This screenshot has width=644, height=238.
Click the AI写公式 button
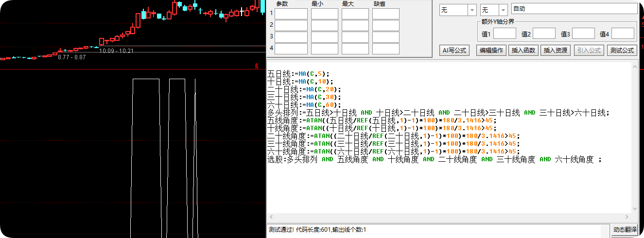tap(454, 50)
